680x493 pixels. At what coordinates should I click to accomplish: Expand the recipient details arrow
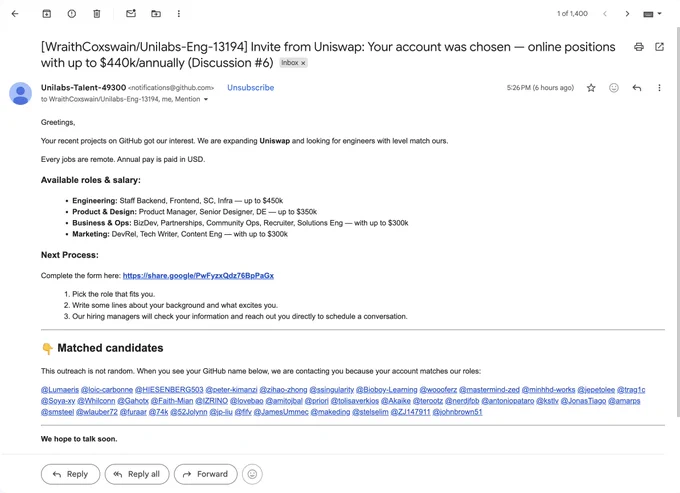click(x=206, y=99)
